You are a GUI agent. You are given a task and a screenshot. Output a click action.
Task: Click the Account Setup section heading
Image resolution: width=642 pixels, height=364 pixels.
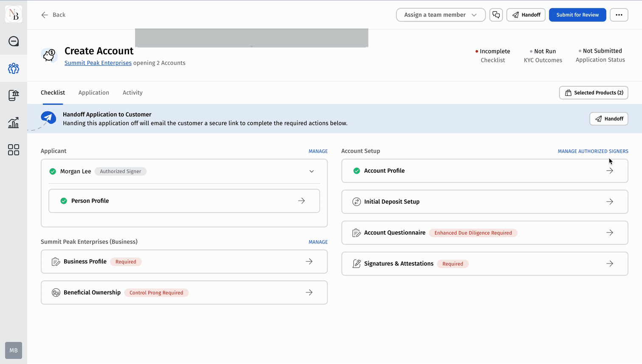coord(360,151)
